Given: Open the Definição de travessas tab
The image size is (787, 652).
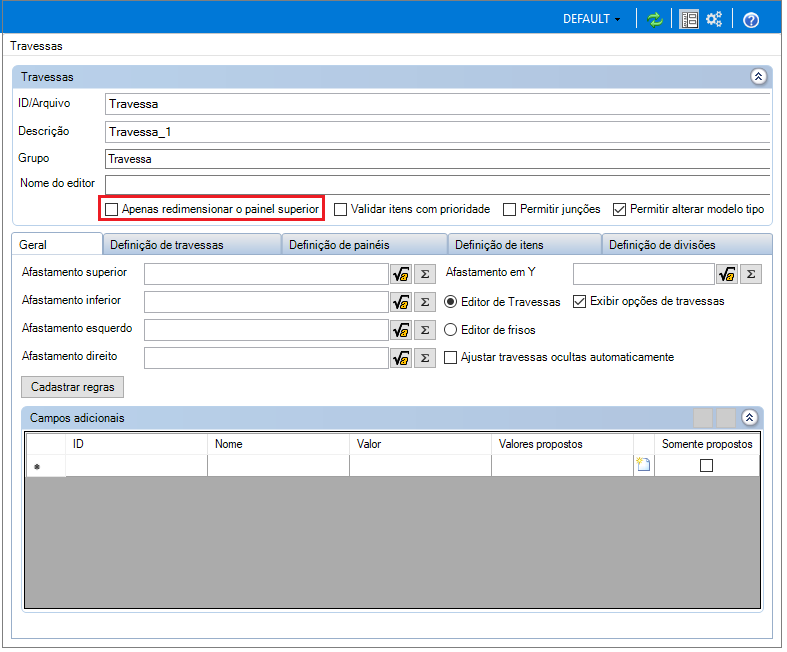Looking at the screenshot, I should (193, 246).
